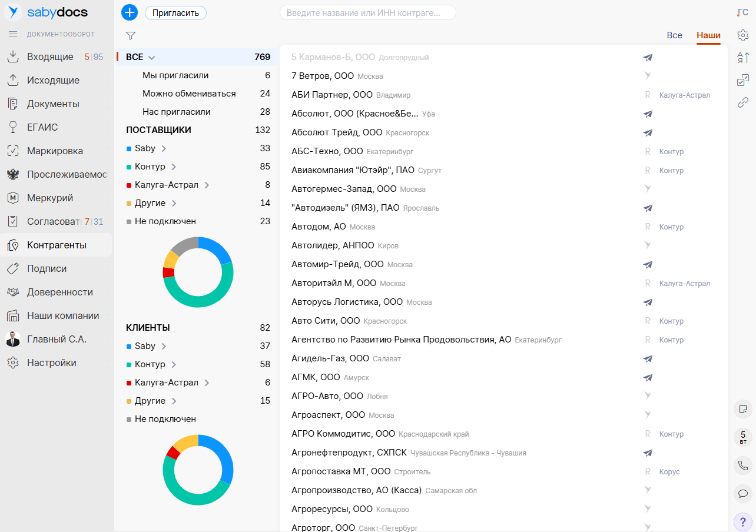
Task: Expand Калуга-Астрал under КЛИЕНТЫ
Action: pyautogui.click(x=207, y=383)
